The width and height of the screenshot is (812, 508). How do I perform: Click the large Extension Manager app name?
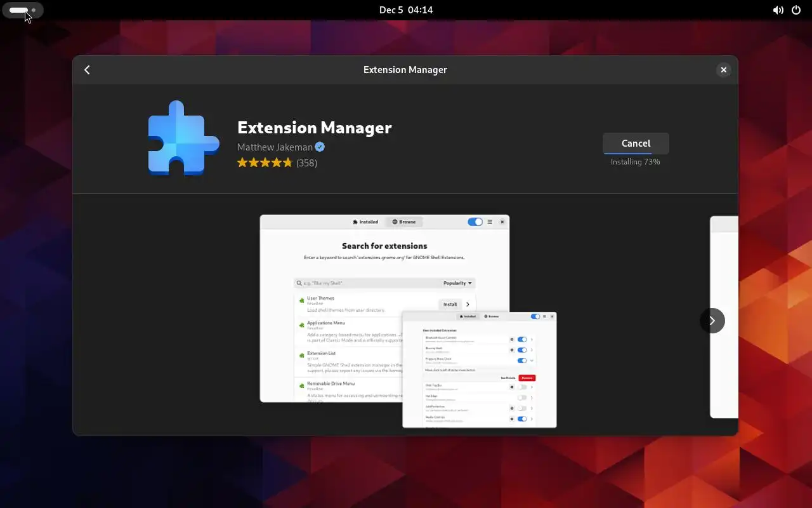(x=315, y=128)
